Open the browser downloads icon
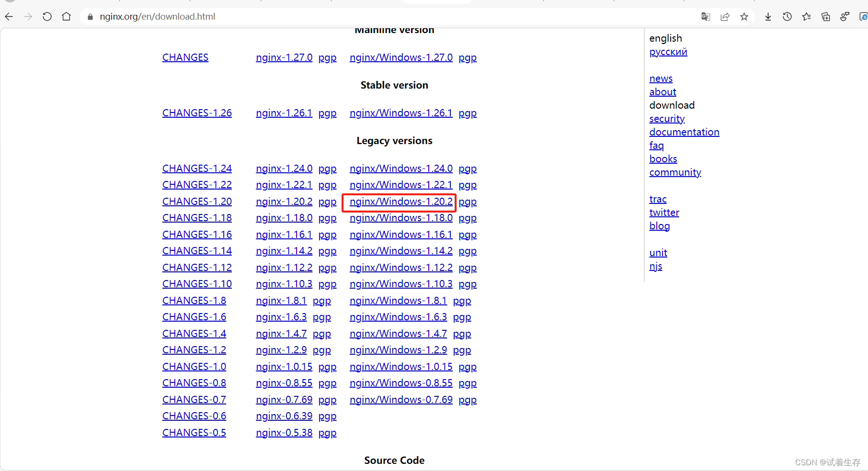Screen dimensions: 868x471 768,17
